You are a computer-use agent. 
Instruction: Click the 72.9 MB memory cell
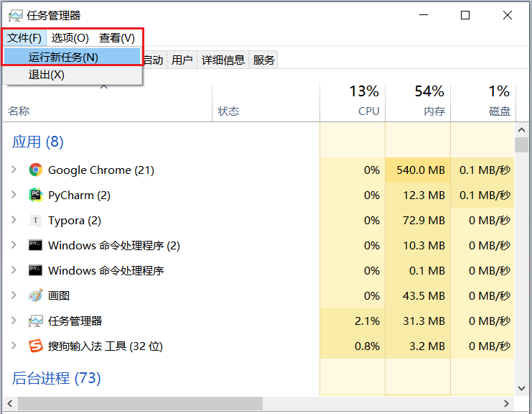point(418,220)
